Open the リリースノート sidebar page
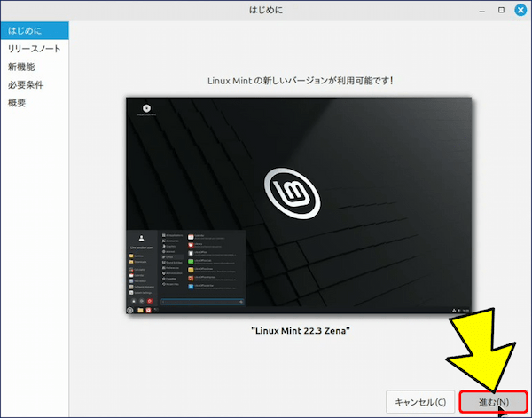The width and height of the screenshot is (532, 418). pos(35,49)
